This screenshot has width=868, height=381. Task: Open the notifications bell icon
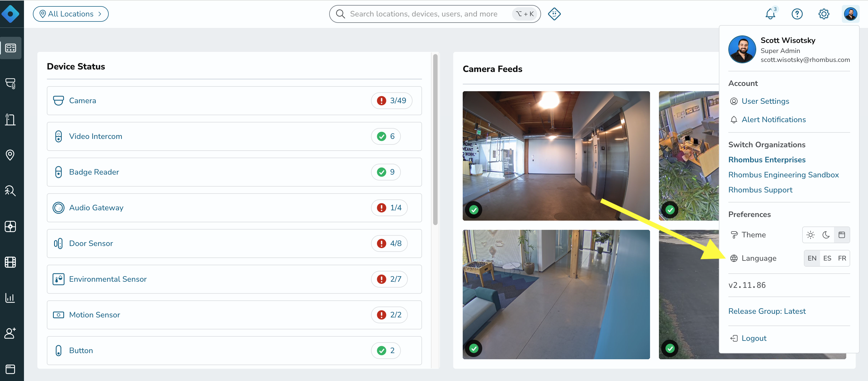pos(771,14)
